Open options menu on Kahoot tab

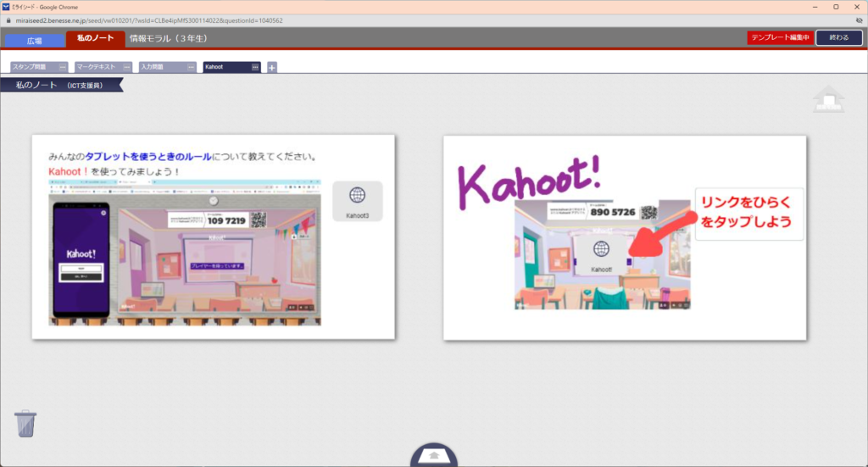255,67
